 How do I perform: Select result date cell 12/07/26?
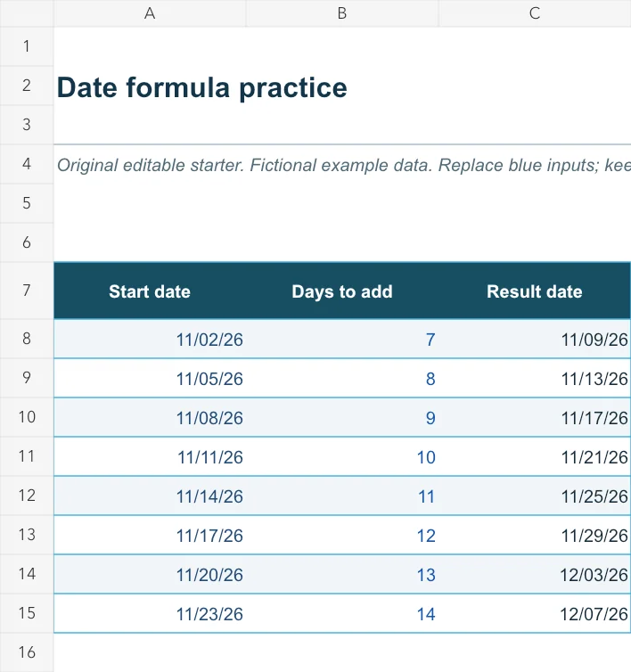535,613
